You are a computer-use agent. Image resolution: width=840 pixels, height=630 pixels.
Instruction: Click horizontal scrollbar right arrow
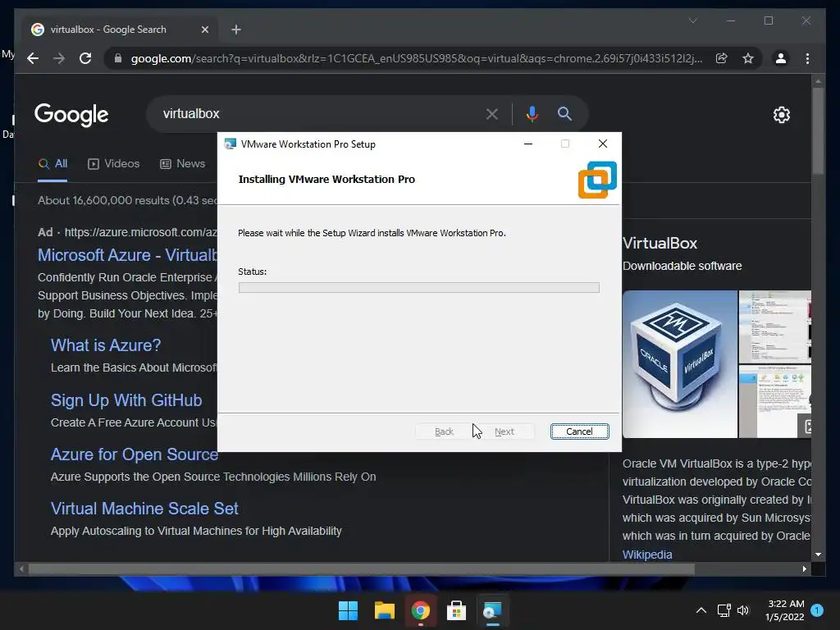(x=805, y=569)
